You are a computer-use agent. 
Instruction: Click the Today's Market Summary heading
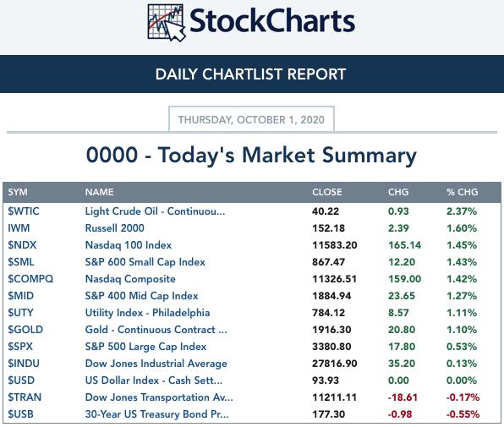pos(251,156)
